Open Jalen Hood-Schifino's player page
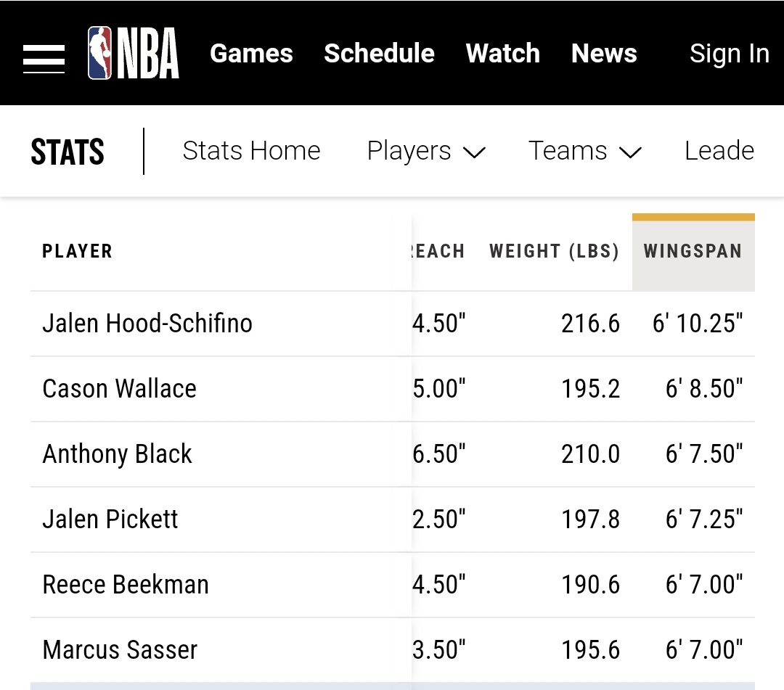 (x=147, y=323)
